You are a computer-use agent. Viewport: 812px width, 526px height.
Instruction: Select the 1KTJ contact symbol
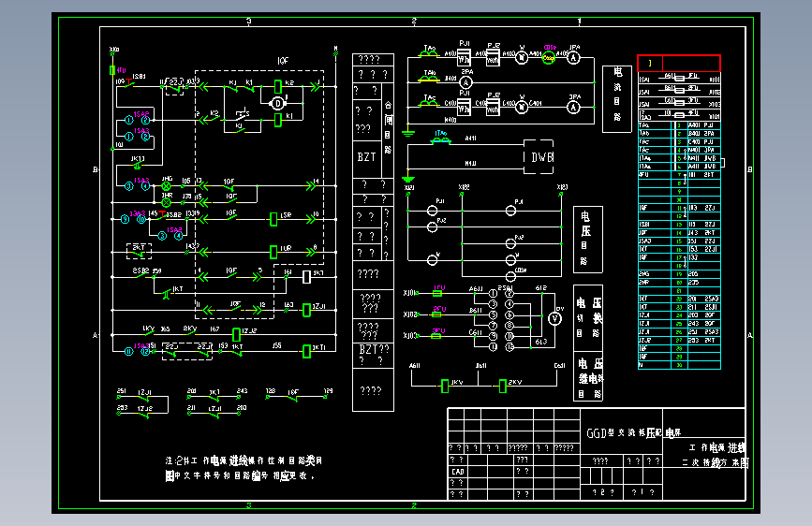(x=138, y=165)
